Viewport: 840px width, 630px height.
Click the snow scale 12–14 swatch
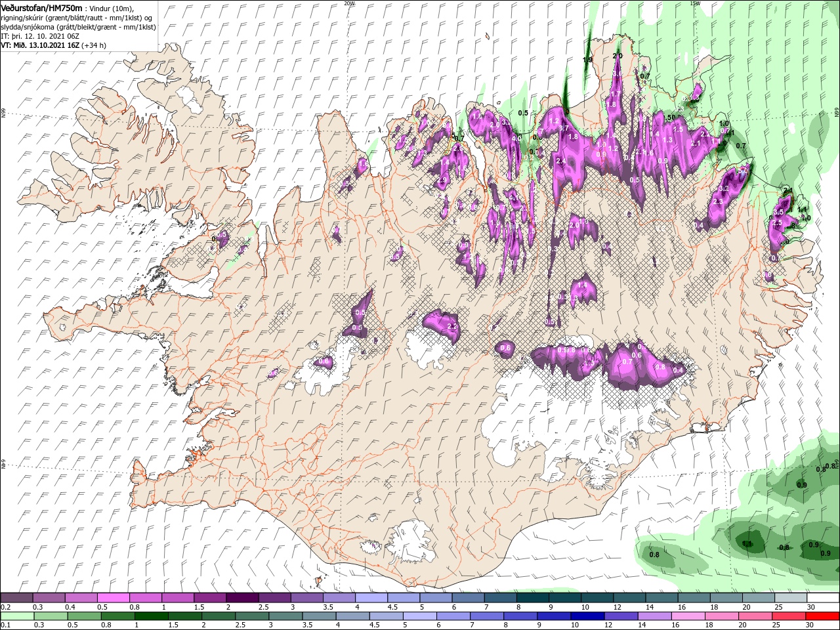(629, 598)
